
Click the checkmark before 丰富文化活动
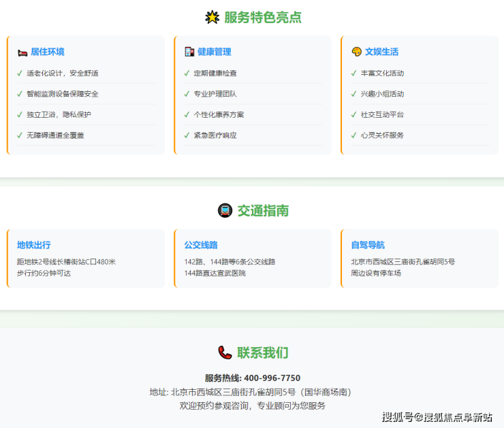click(x=353, y=73)
